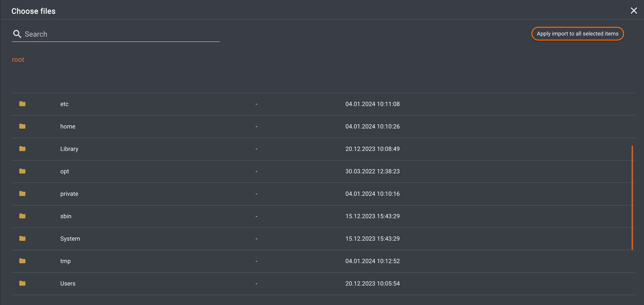Click the Users folder icon

point(22,283)
